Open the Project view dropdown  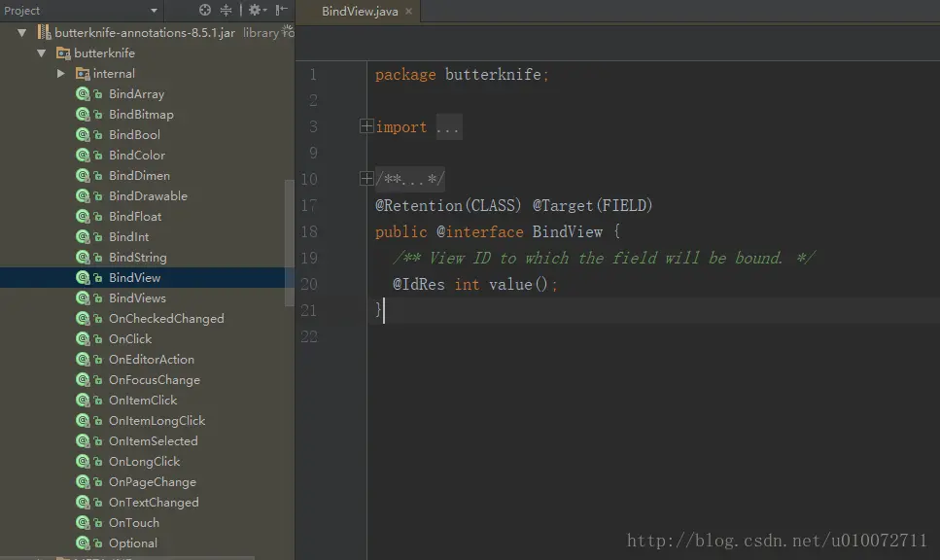[x=154, y=10]
